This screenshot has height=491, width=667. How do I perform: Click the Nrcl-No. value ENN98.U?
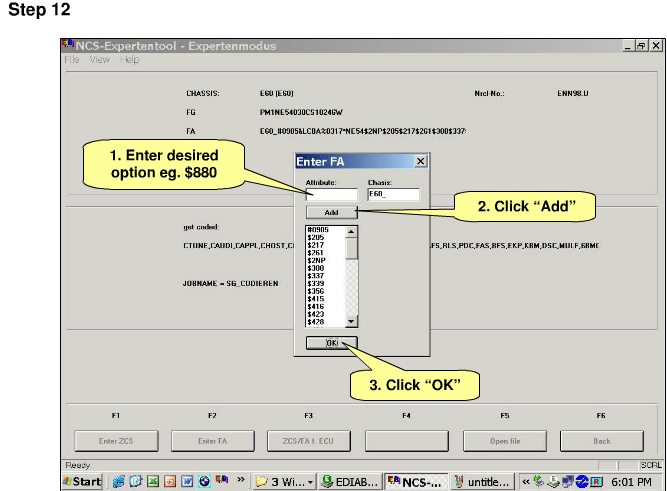tap(573, 93)
